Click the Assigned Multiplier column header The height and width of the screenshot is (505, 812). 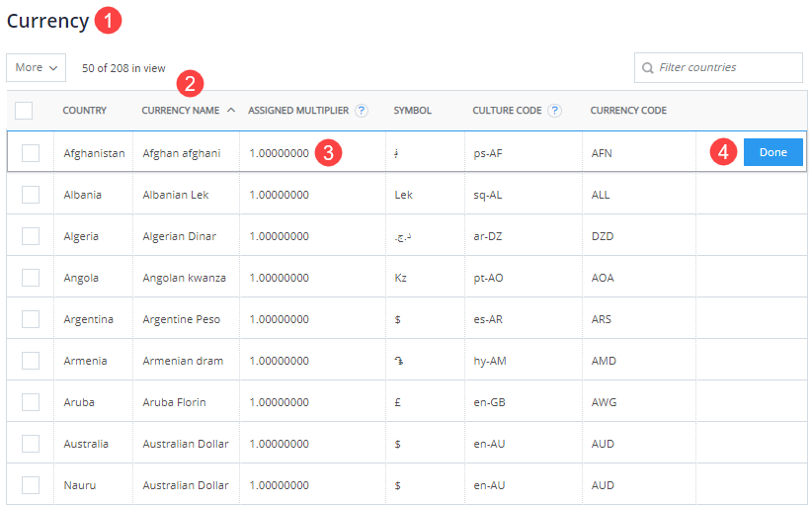coord(298,111)
